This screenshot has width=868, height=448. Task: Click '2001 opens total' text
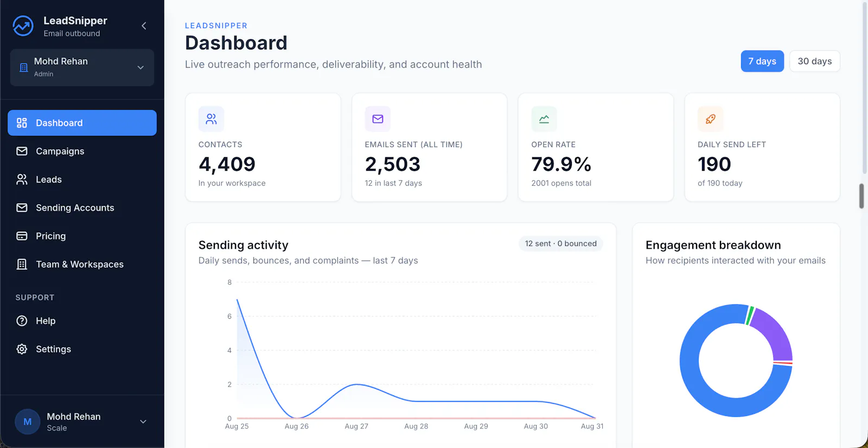pyautogui.click(x=561, y=183)
